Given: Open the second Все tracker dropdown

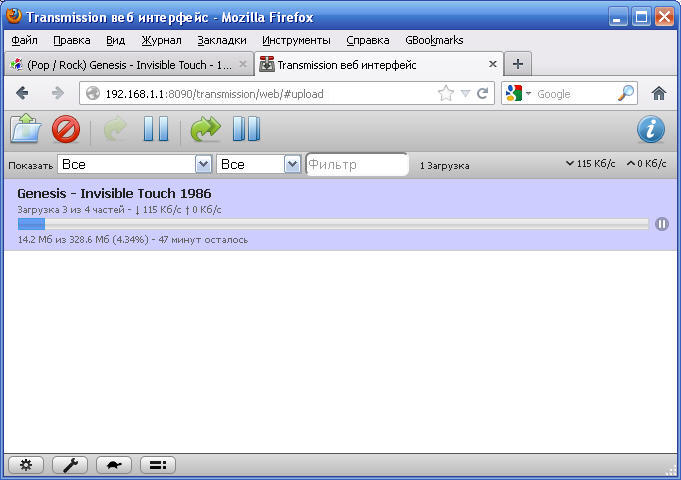Looking at the screenshot, I should (258, 165).
